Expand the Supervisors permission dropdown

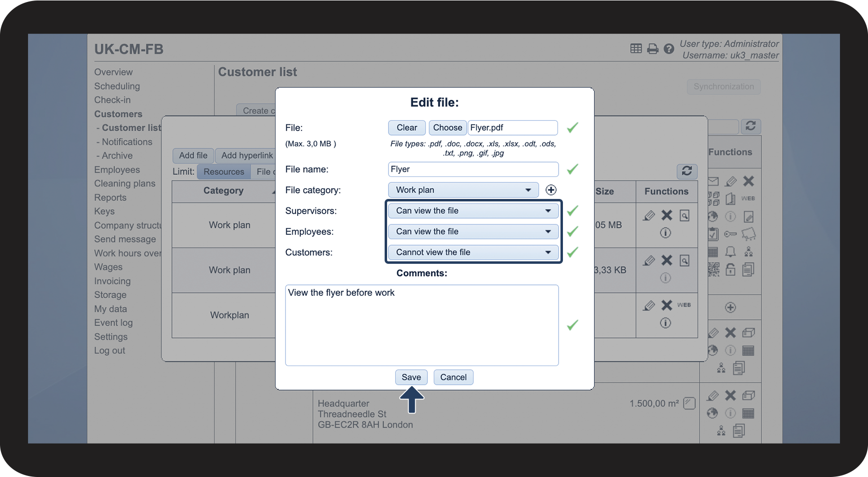click(x=473, y=211)
